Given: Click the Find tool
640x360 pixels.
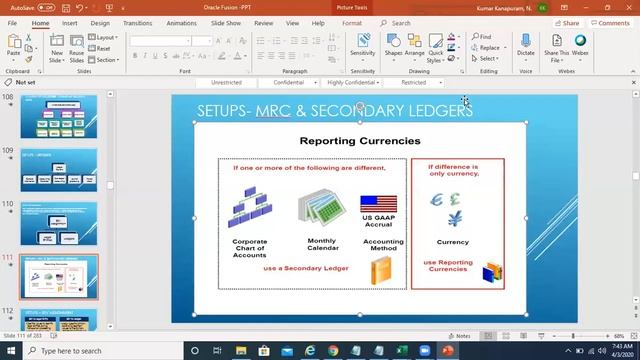Looking at the screenshot, I should (x=482, y=37).
